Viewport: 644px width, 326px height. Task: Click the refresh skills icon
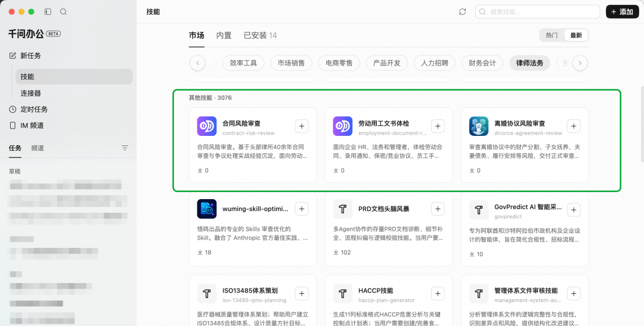[463, 12]
